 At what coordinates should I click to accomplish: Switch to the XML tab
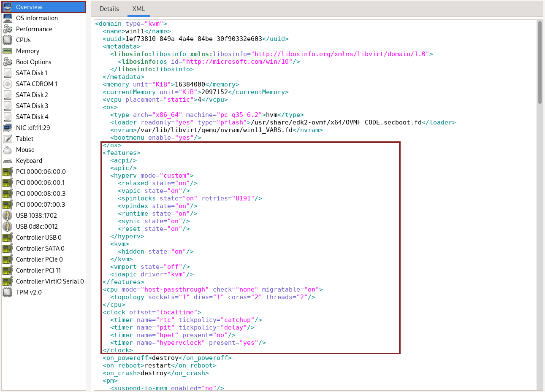(138, 9)
